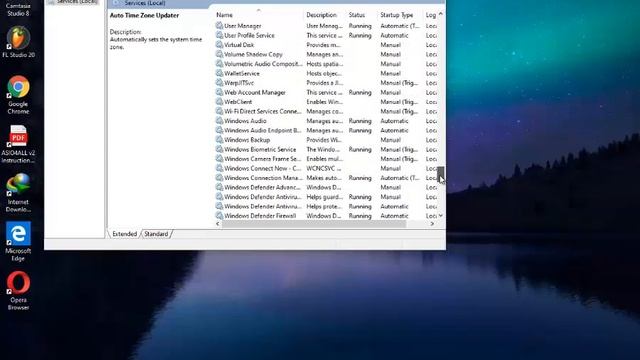
Task: Click Auto Time Zone Updater heading
Action: point(144,15)
